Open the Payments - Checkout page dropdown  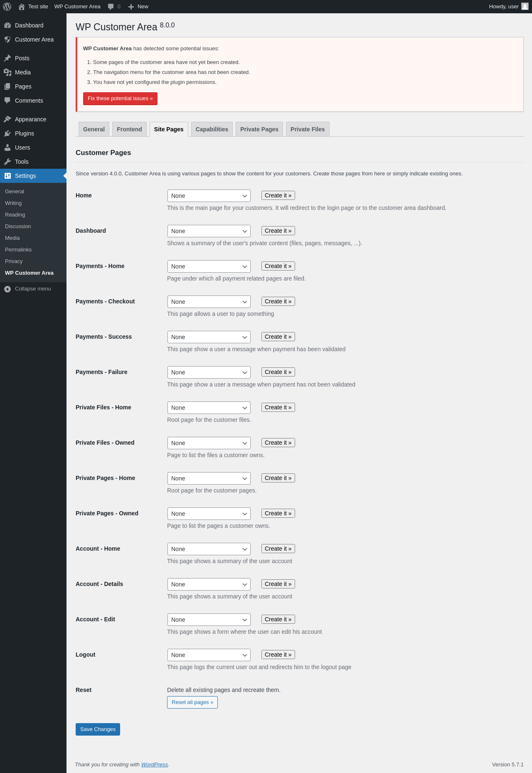click(x=209, y=302)
